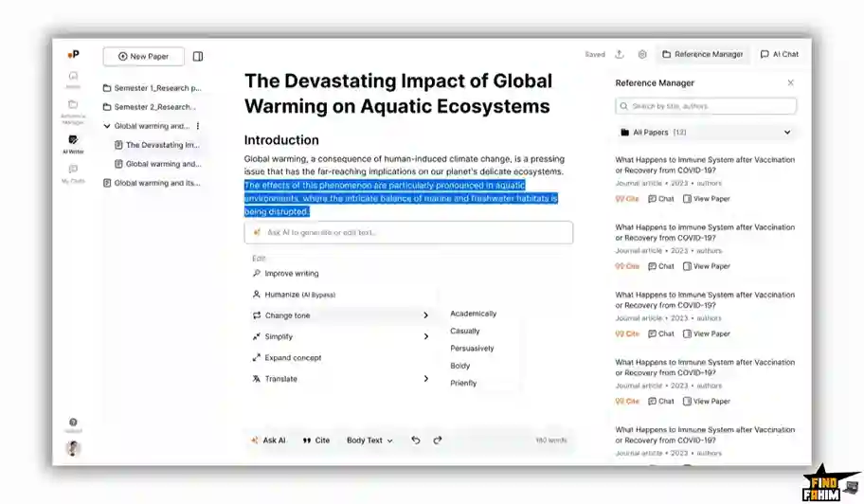Choose Humanize (AI Bypass) option

299,295
